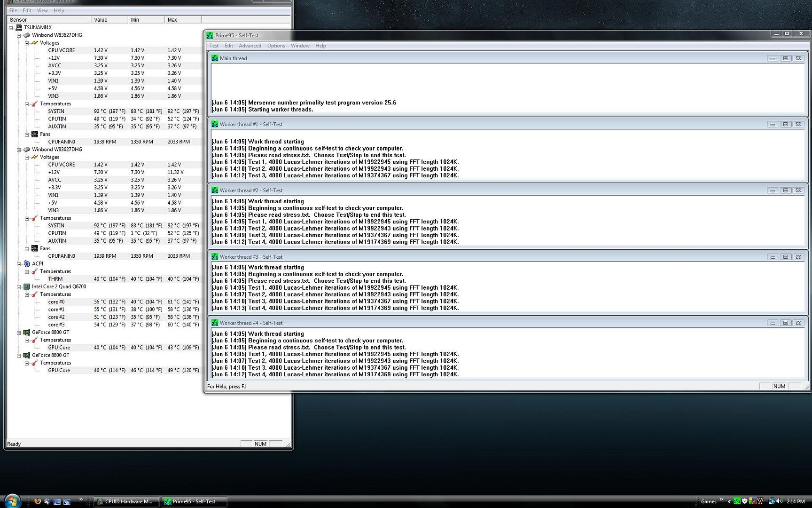The width and height of the screenshot is (812, 508).
Task: Click the Worker thread #2 window icon
Action: click(215, 190)
